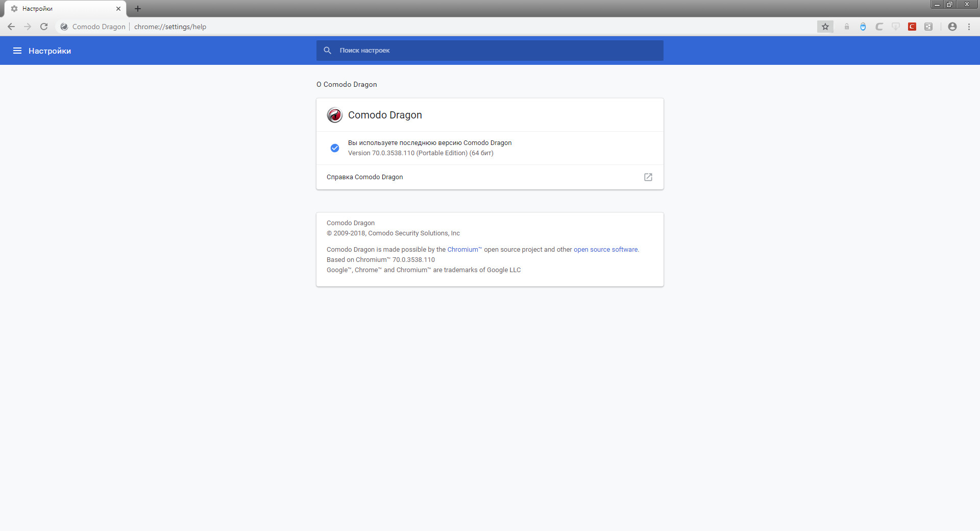Open the media downloader extension icon
This screenshot has width=980, height=531.
coord(896,27)
